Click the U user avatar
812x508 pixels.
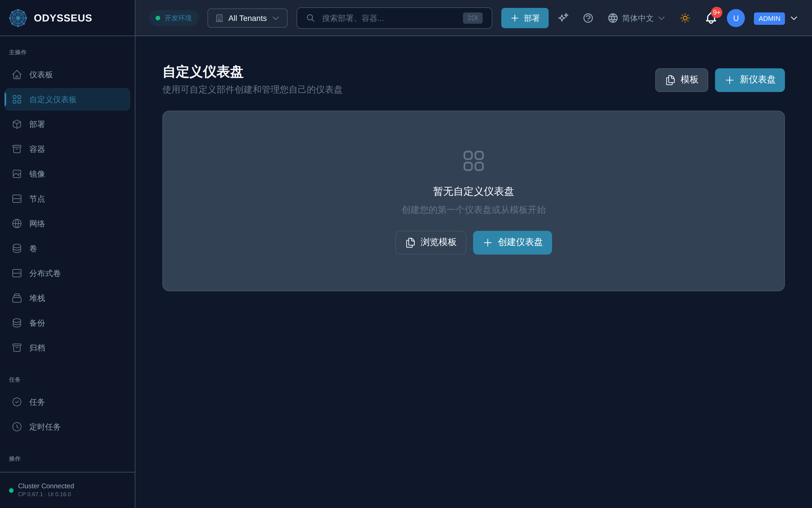coord(736,18)
